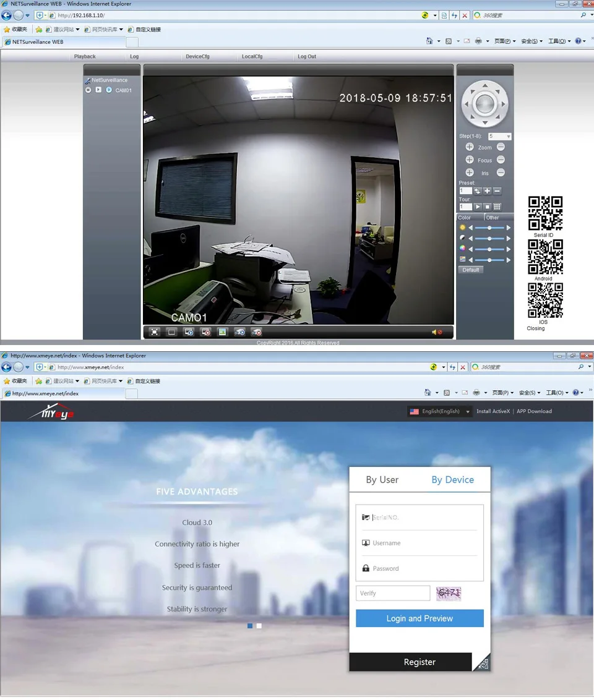The height and width of the screenshot is (700, 594).
Task: Adjust the saturation slider
Action: [489, 249]
